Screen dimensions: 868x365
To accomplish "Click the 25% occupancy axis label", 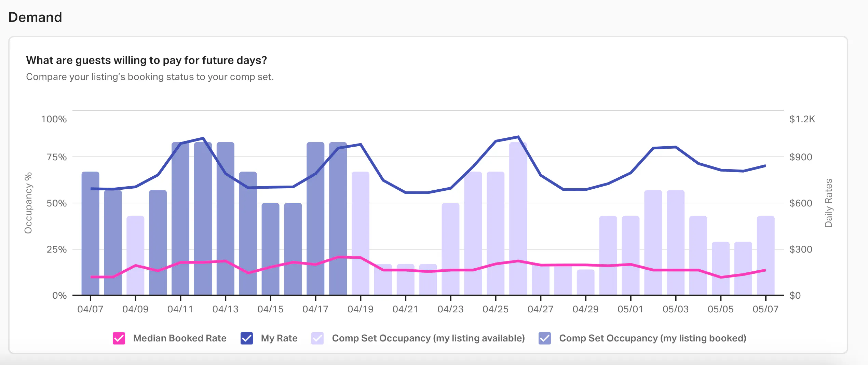I will coord(57,249).
